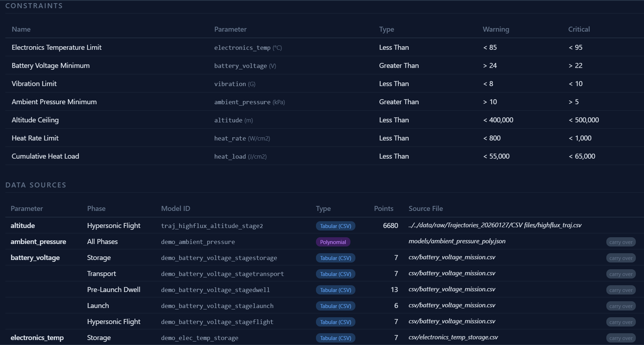Click the Model ID column header
This screenshot has height=345, width=644.
click(176, 208)
